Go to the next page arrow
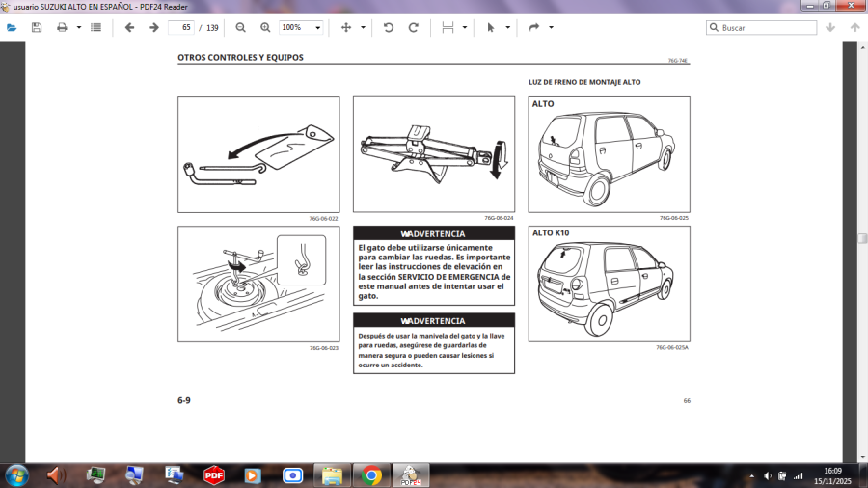868x488 pixels. (x=154, y=27)
